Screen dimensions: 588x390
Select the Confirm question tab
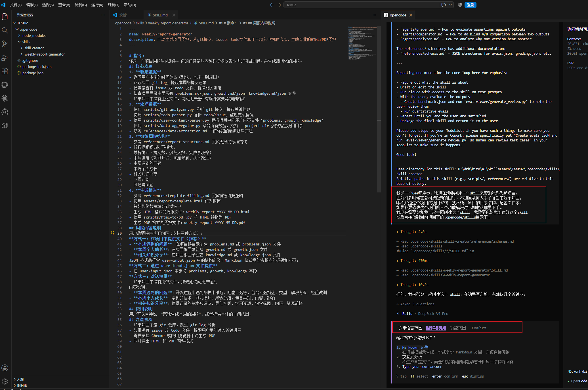479,328
